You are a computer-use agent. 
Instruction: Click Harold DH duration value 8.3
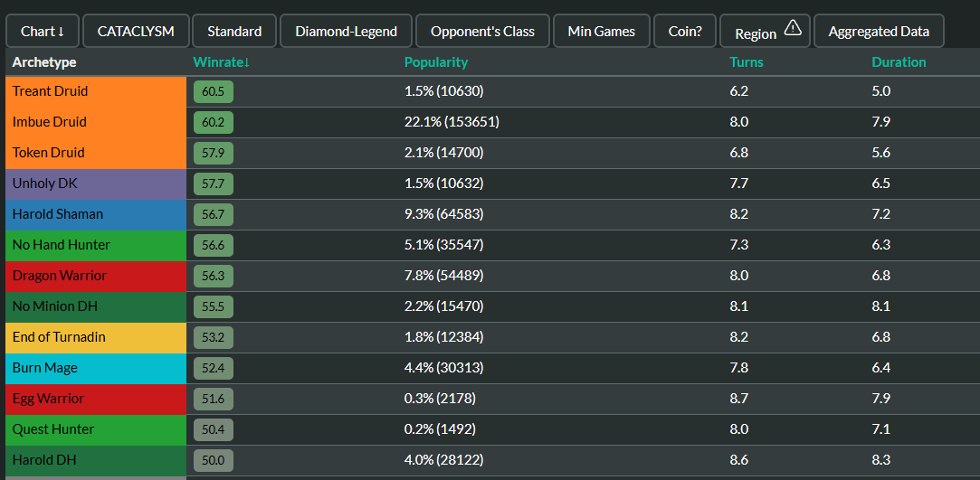pyautogui.click(x=881, y=461)
